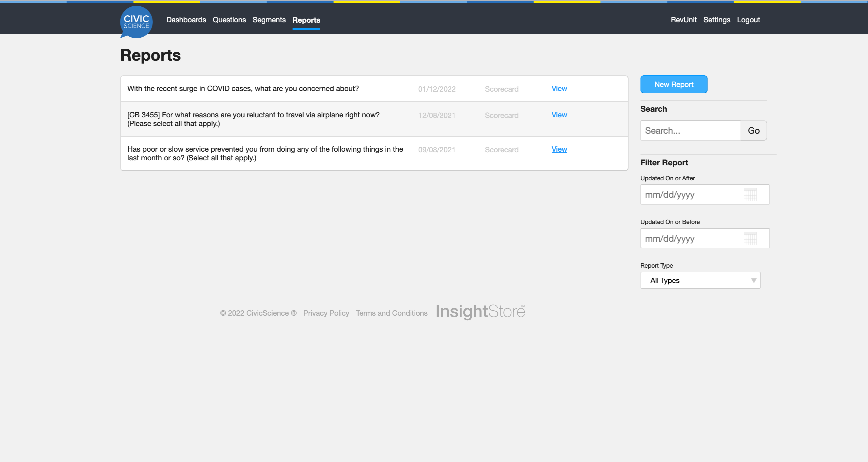Select the Reports tab

point(306,20)
